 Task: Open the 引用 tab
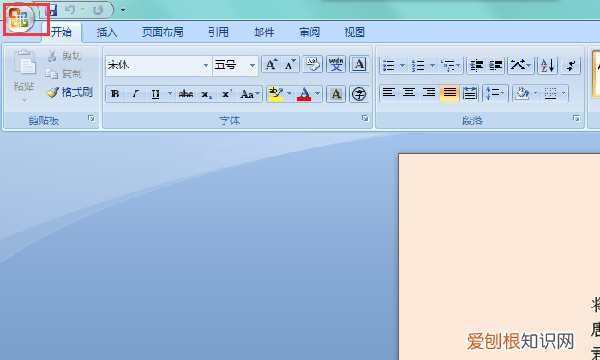(x=218, y=32)
